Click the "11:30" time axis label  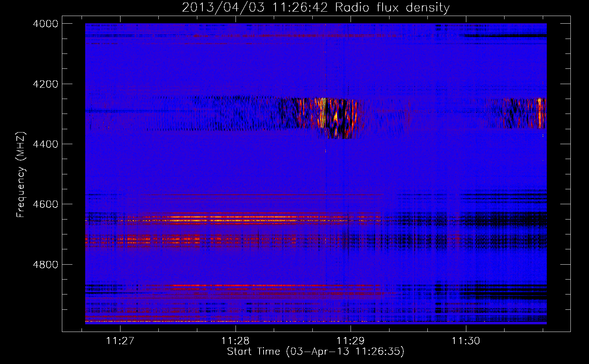coord(466,341)
